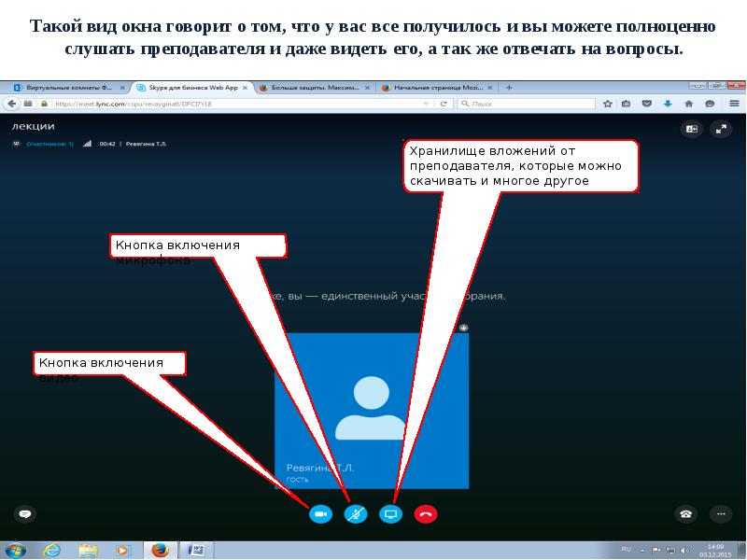This screenshot has height=560, width=747.
Task: Open Firefox downloads arrow icon
Action: click(667, 104)
